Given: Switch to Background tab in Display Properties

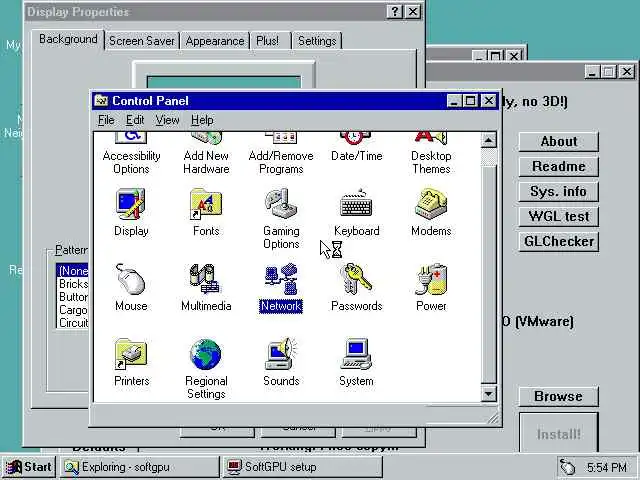Looking at the screenshot, I should click(68, 40).
